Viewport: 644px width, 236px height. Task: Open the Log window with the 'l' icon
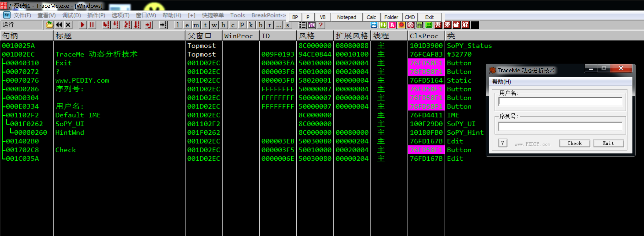[x=177, y=25]
